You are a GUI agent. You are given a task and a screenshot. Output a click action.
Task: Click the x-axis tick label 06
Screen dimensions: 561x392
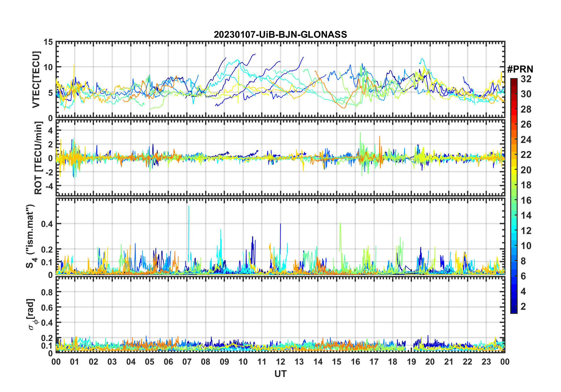coord(168,362)
